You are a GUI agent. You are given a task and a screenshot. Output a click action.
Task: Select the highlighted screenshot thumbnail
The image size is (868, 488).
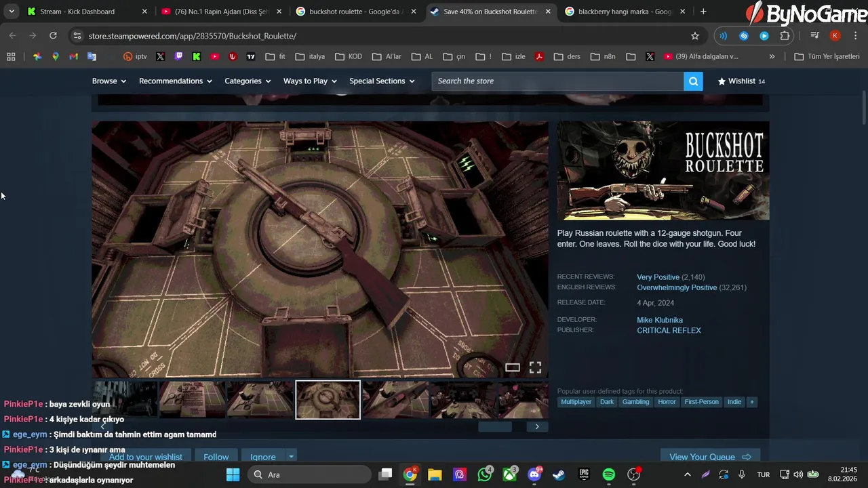[x=328, y=400]
